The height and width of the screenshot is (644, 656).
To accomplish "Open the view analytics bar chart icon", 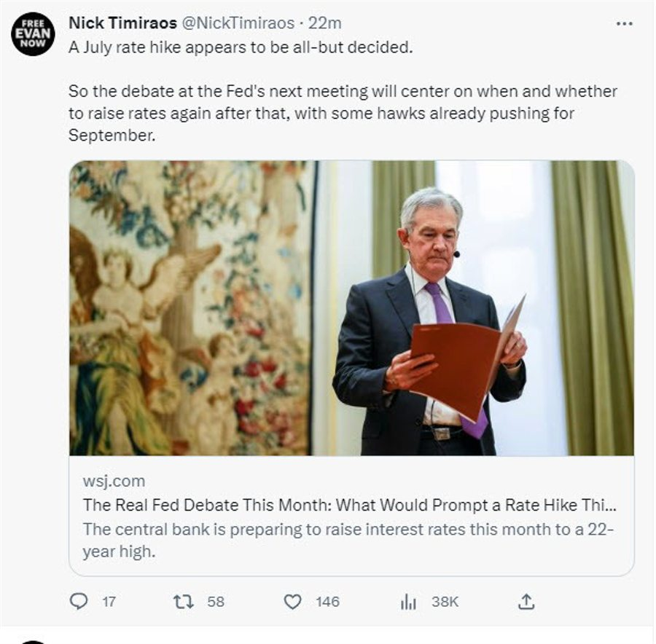I will point(408,601).
